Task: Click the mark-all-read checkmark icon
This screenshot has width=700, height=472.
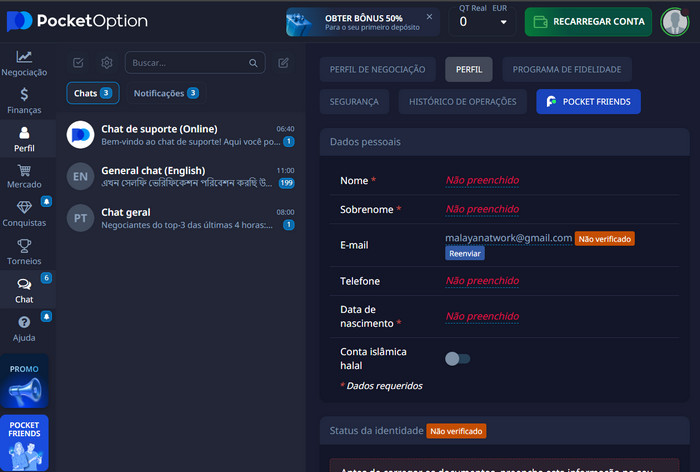Action: (x=78, y=63)
